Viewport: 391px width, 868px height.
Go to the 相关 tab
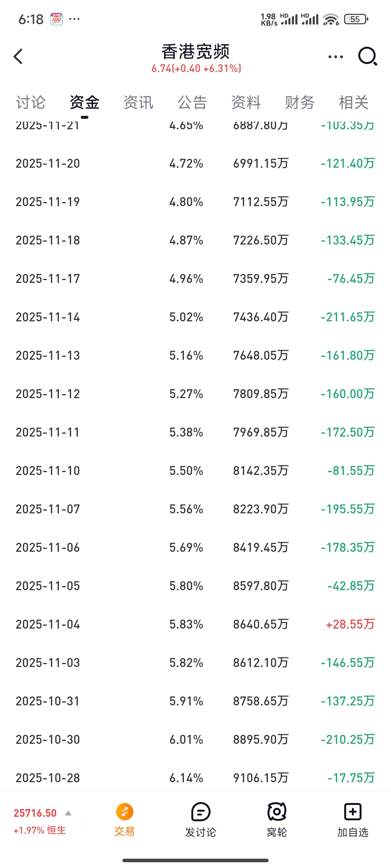coord(354,102)
